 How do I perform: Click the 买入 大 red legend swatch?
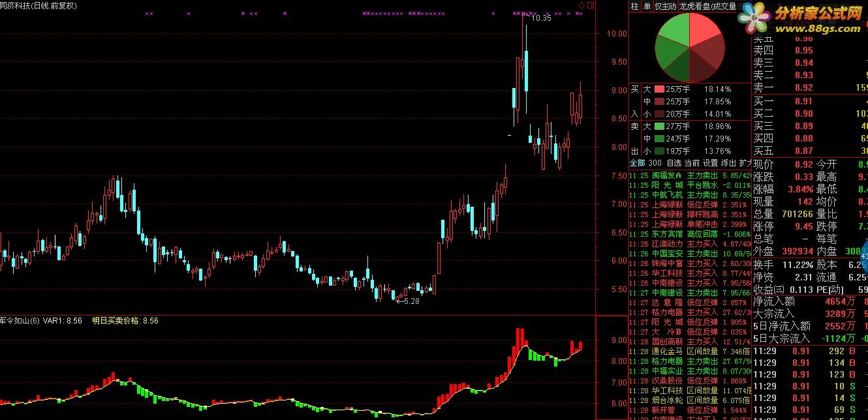click(x=659, y=89)
